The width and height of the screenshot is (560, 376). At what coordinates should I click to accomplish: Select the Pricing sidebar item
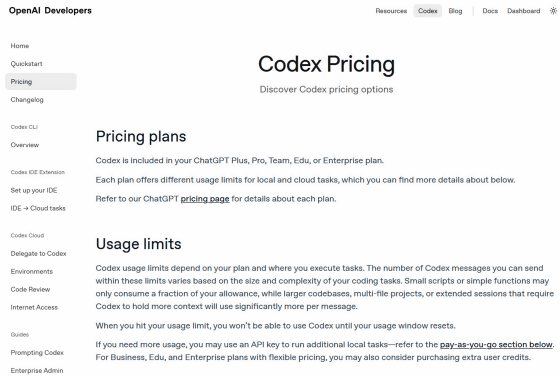tap(41, 82)
